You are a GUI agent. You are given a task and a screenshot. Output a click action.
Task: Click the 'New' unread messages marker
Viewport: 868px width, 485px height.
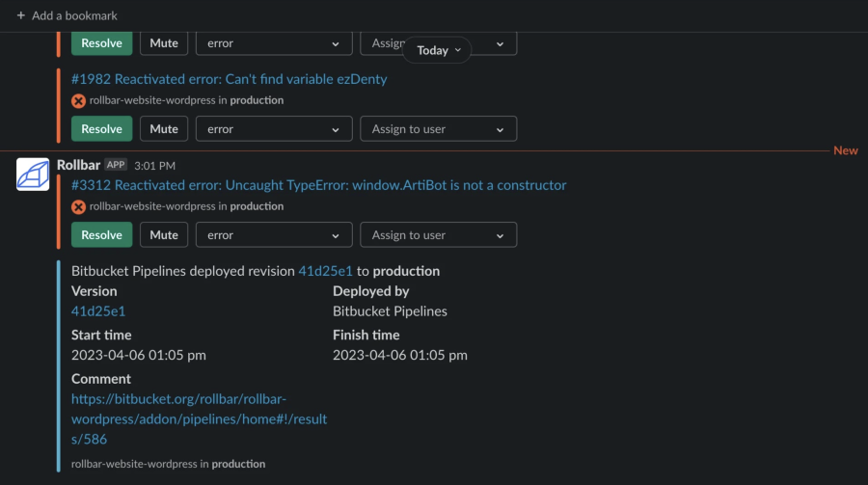pyautogui.click(x=845, y=150)
